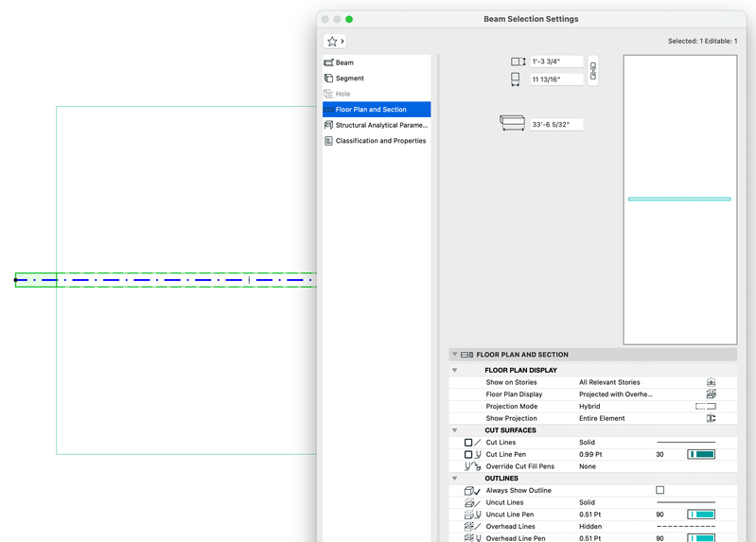Select the Uncut Line Pen 0.51 Pt value
This screenshot has width=756, height=542.
pyautogui.click(x=589, y=515)
